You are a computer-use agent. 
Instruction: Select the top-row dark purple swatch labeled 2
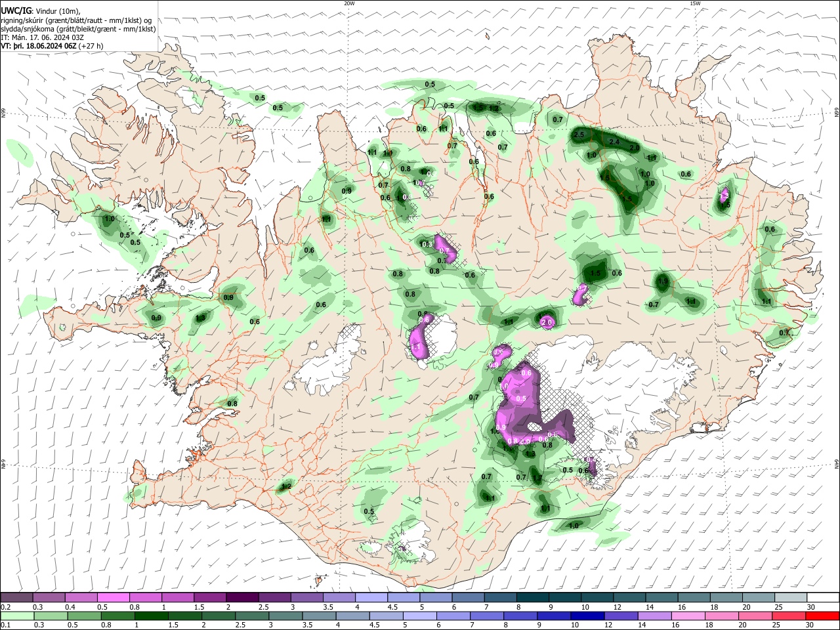(x=242, y=598)
